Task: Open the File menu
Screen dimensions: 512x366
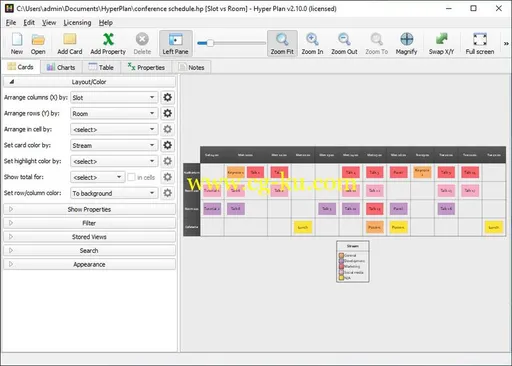Action: coord(11,23)
